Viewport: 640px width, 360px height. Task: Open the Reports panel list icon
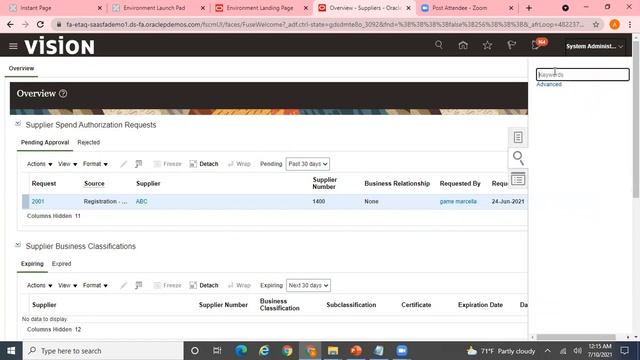click(x=518, y=179)
